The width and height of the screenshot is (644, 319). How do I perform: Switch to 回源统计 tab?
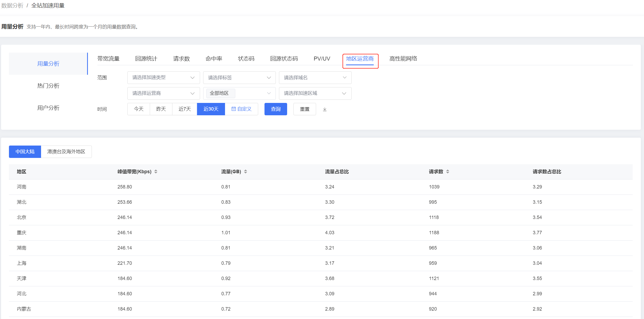point(146,59)
